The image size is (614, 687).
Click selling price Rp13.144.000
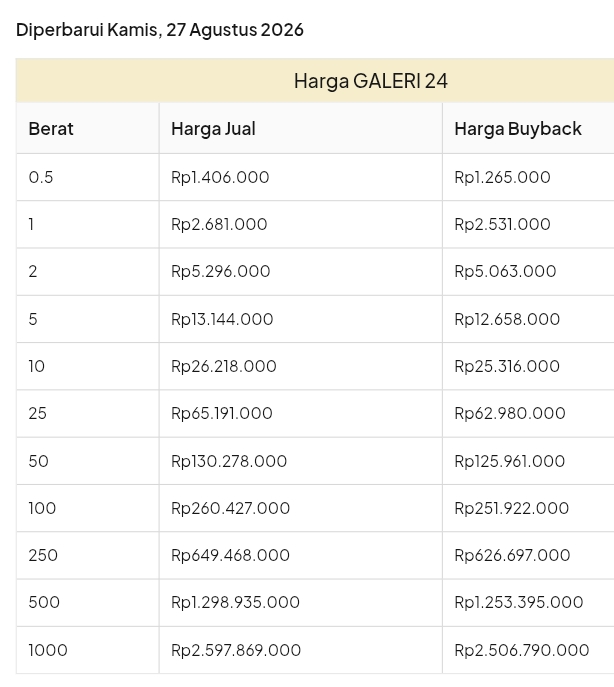point(222,319)
